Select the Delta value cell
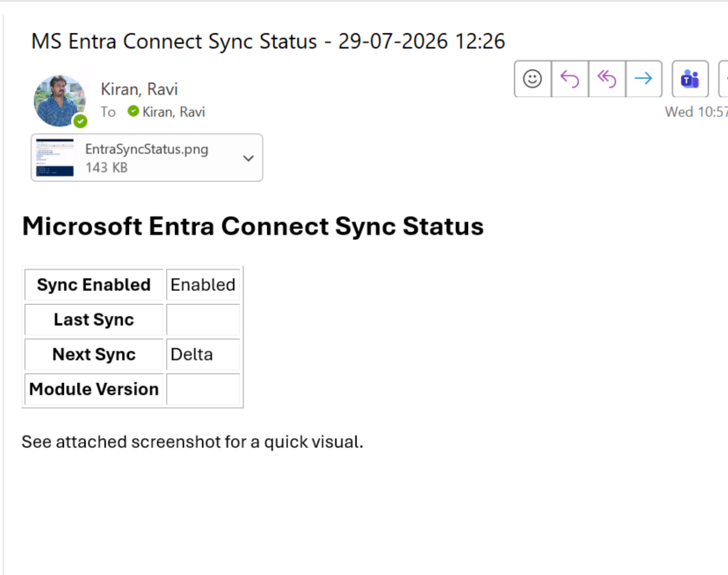The height and width of the screenshot is (575, 728). point(203,354)
